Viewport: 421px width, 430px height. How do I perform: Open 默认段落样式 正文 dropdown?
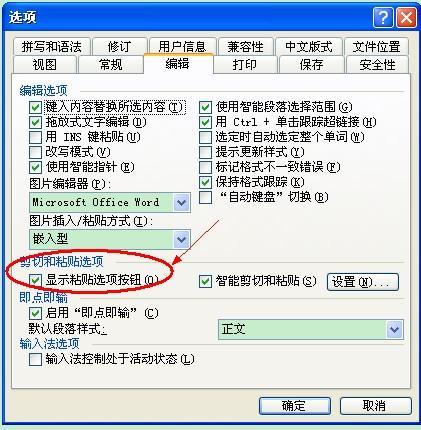(395, 329)
